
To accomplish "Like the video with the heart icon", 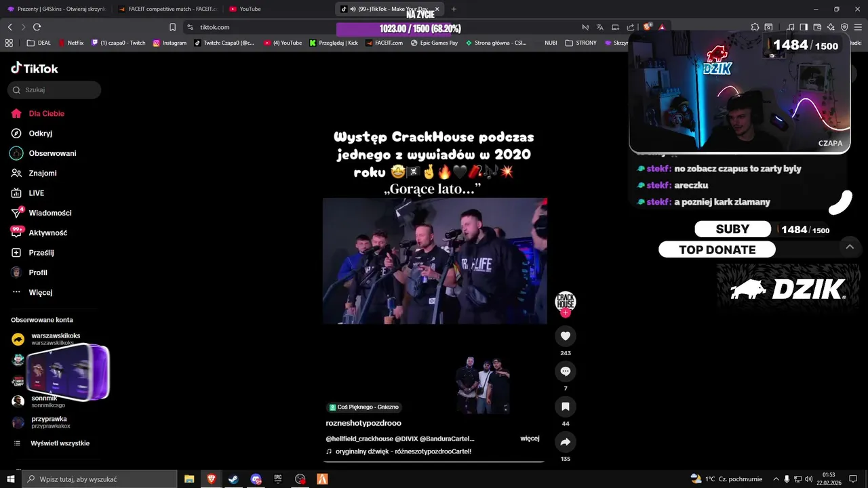I will [566, 336].
